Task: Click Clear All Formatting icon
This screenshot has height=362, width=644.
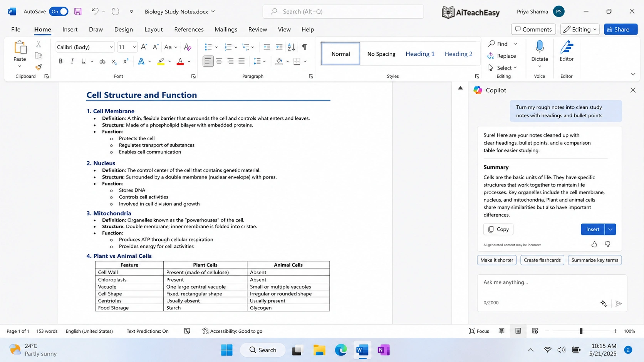Action: tap(188, 47)
